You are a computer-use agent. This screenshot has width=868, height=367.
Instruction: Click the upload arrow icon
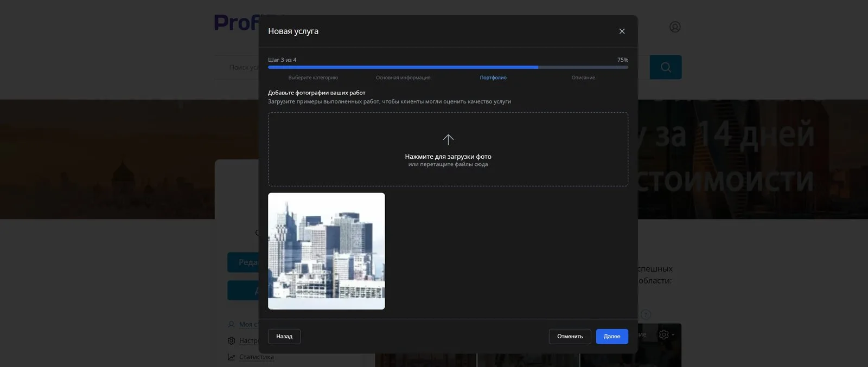[x=448, y=140]
